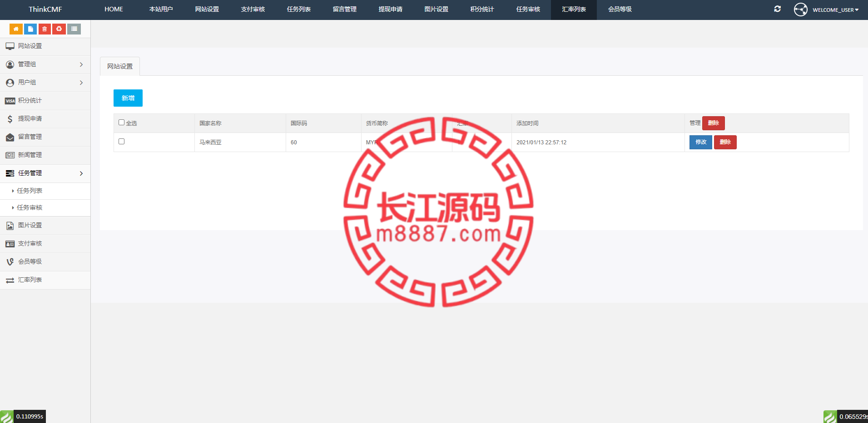The image size is (868, 423).
Task: Click the newspaper icon beside 新闻管理
Action: (10, 155)
